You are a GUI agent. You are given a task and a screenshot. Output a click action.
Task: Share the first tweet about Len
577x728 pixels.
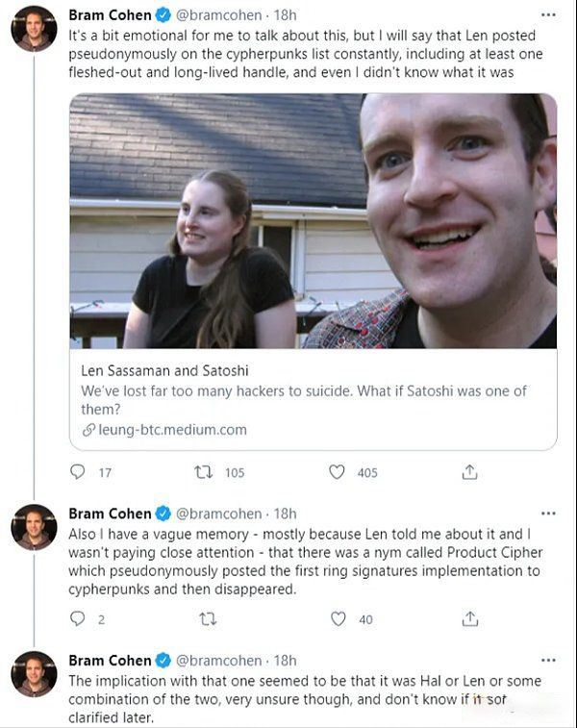pyautogui.click(x=470, y=472)
